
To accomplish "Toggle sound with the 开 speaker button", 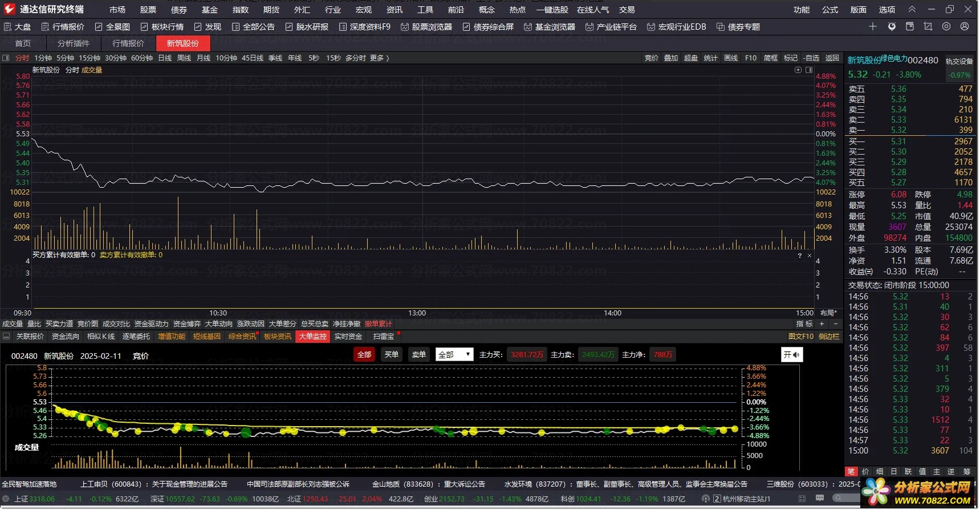I will click(792, 355).
